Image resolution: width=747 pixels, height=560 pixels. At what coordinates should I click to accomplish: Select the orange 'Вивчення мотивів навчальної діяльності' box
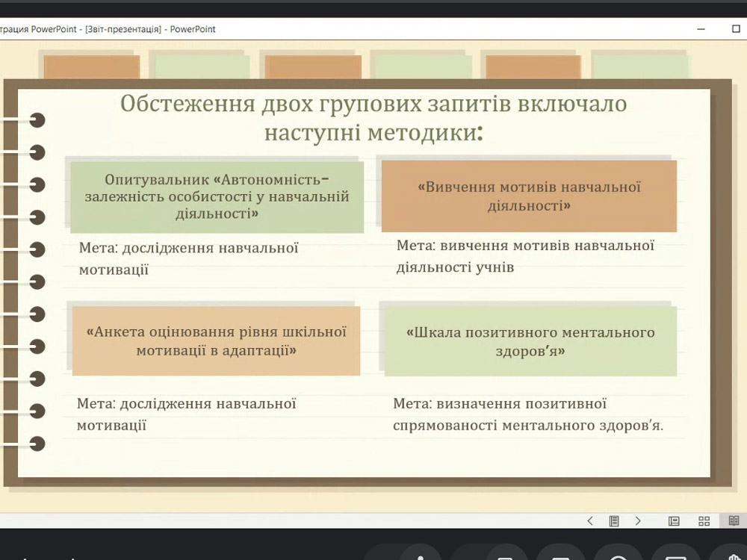tap(529, 196)
